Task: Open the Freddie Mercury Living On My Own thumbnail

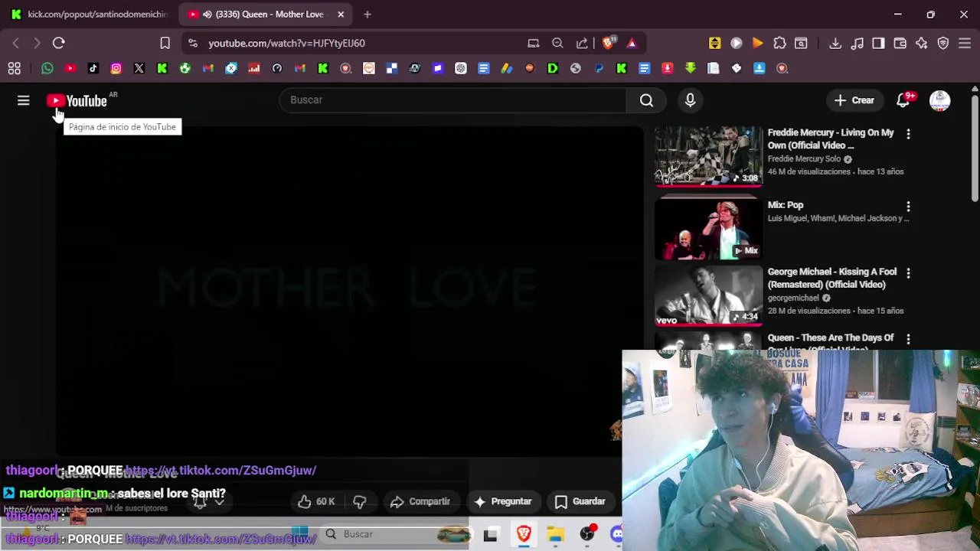Action: 708,157
